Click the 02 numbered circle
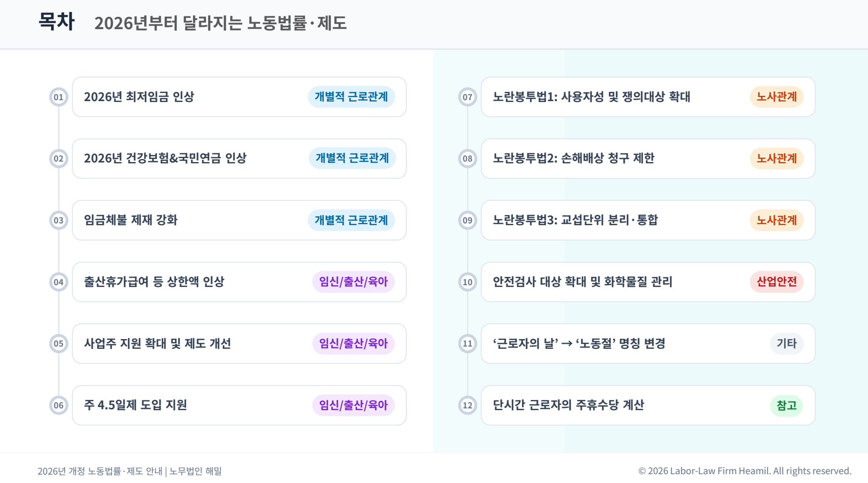The height and width of the screenshot is (483, 868). pos(59,158)
